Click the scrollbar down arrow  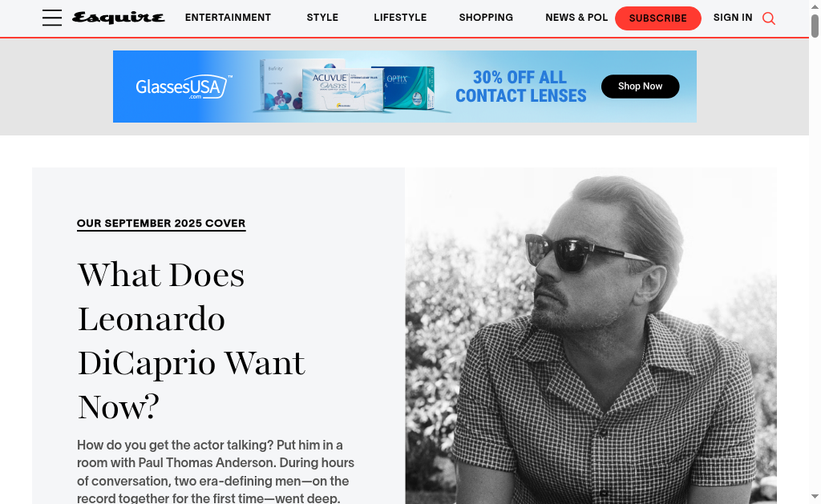coord(815,496)
